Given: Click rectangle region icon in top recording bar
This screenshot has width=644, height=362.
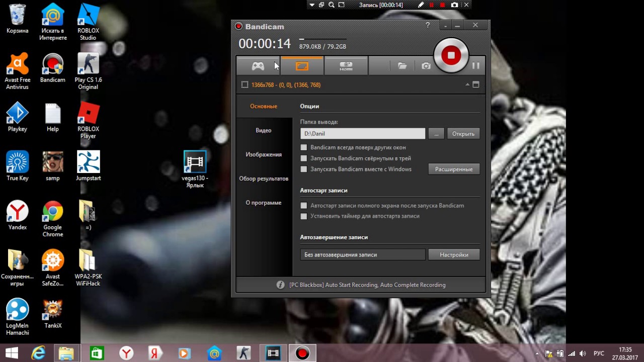Looking at the screenshot, I should coord(342,5).
